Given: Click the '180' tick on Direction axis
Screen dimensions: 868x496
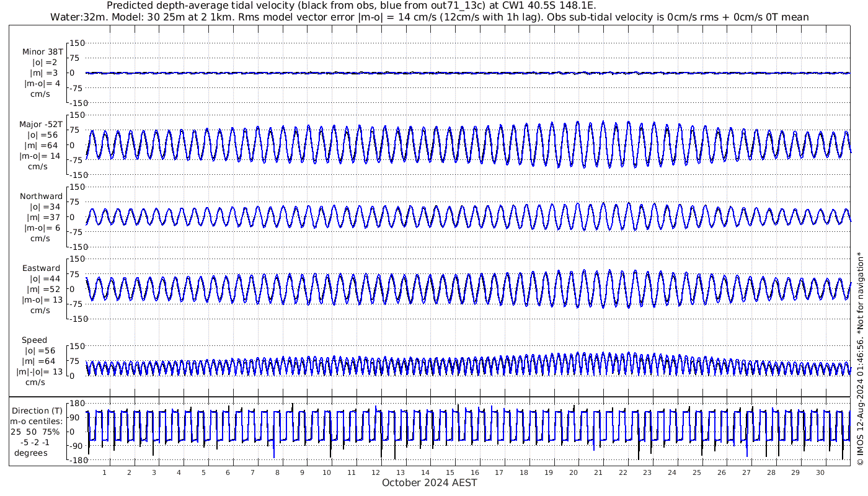Looking at the screenshot, I should pyautogui.click(x=79, y=404).
